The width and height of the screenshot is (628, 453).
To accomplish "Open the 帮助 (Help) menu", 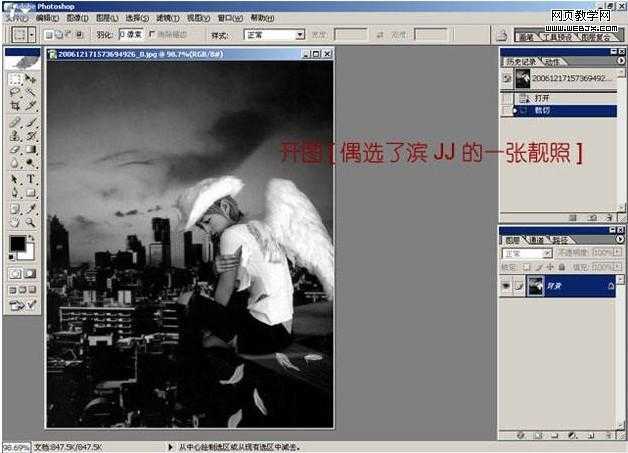I will pyautogui.click(x=262, y=18).
